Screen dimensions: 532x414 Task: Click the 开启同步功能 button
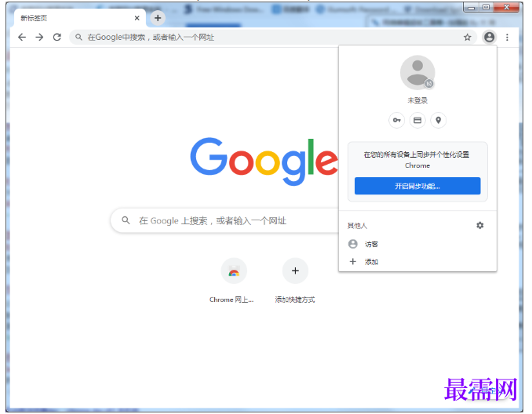coord(417,186)
